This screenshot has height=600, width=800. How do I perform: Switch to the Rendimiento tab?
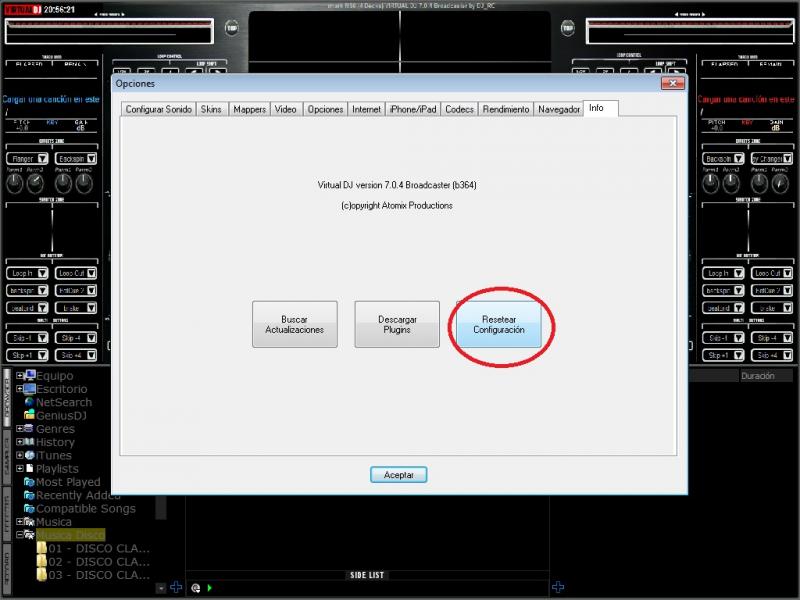click(506, 109)
